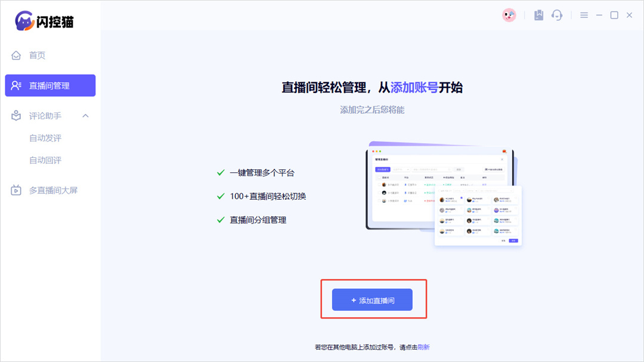Open the hamburger menu icon top right
The image size is (644, 362).
coord(584,15)
